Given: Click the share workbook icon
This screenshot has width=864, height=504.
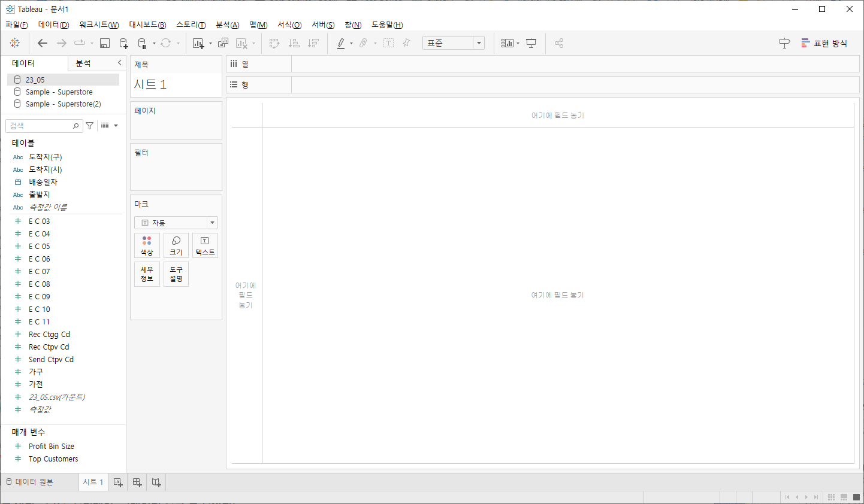Looking at the screenshot, I should click(x=559, y=43).
